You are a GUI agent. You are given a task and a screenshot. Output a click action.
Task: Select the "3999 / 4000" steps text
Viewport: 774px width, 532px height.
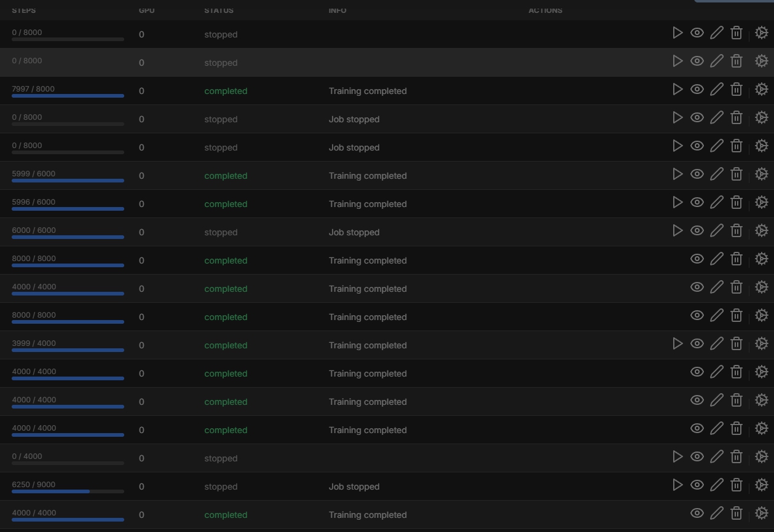(x=34, y=343)
